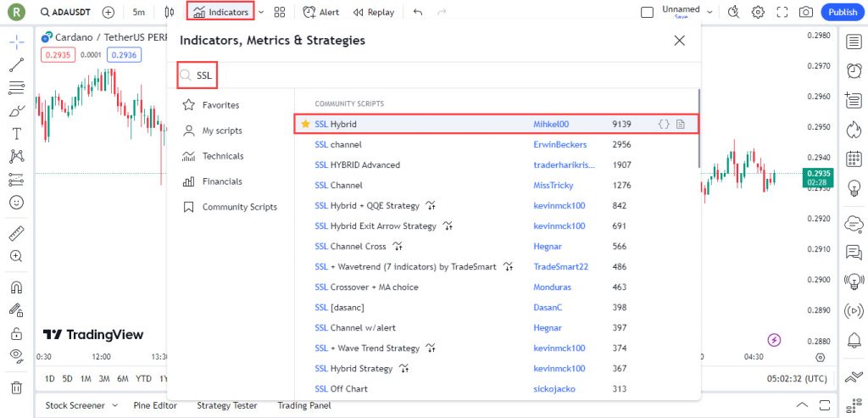Select SSL Hybrid + QQE Strategy
868x418 pixels.
point(497,205)
